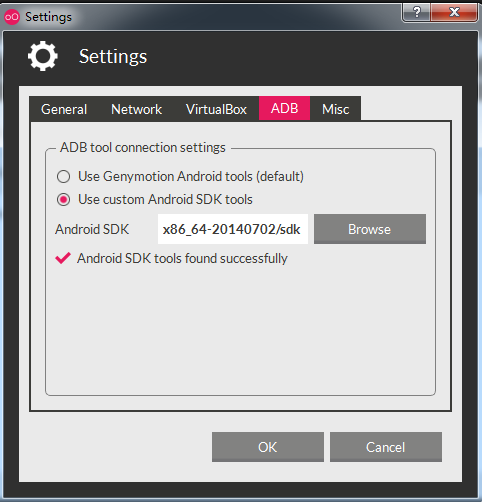Viewport: 482px width, 502px height.
Task: Click the Browse button for SDK path
Action: pyautogui.click(x=370, y=229)
